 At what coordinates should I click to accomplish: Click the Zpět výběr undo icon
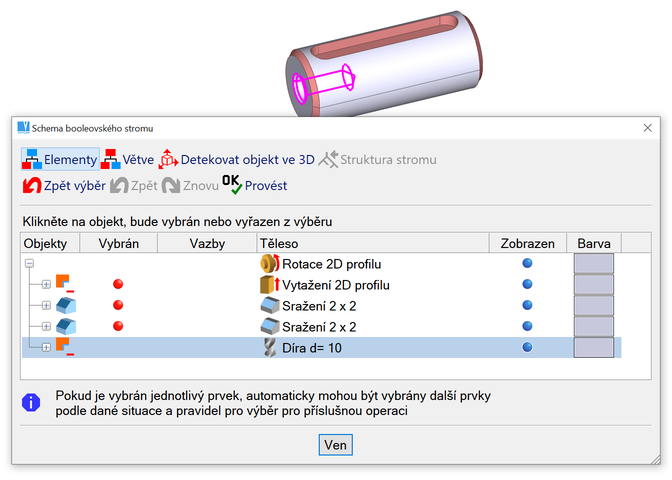click(x=31, y=185)
